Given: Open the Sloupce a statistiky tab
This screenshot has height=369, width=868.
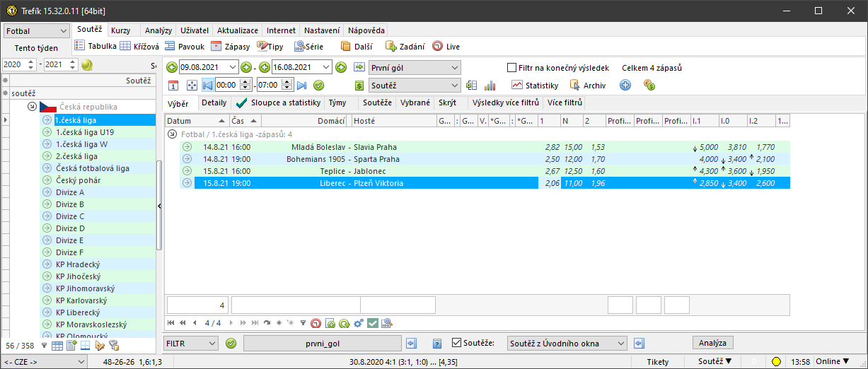Looking at the screenshot, I should [x=278, y=102].
